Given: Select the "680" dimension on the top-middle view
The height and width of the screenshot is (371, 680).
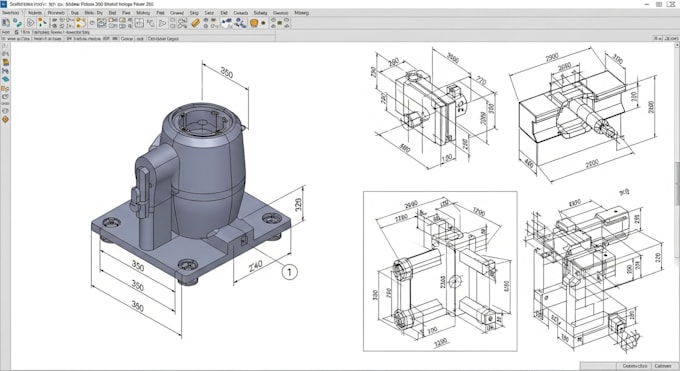Looking at the screenshot, I should (x=404, y=148).
